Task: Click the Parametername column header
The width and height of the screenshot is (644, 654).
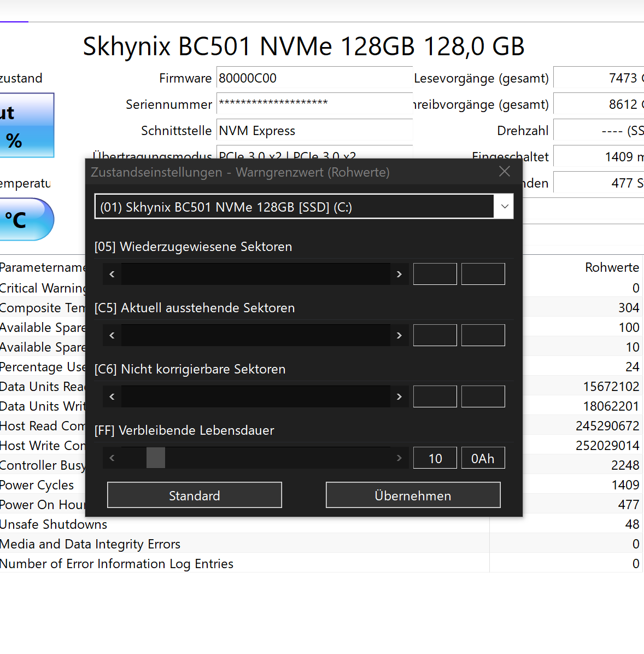Action: click(x=43, y=267)
